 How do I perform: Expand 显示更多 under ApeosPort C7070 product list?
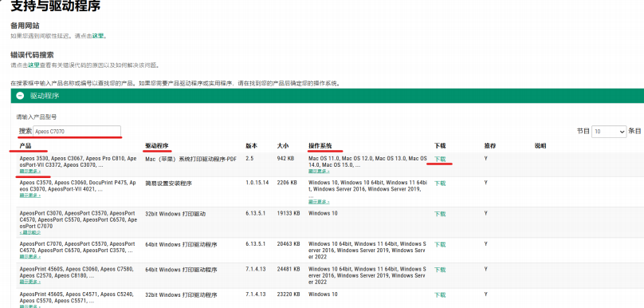click(x=30, y=257)
